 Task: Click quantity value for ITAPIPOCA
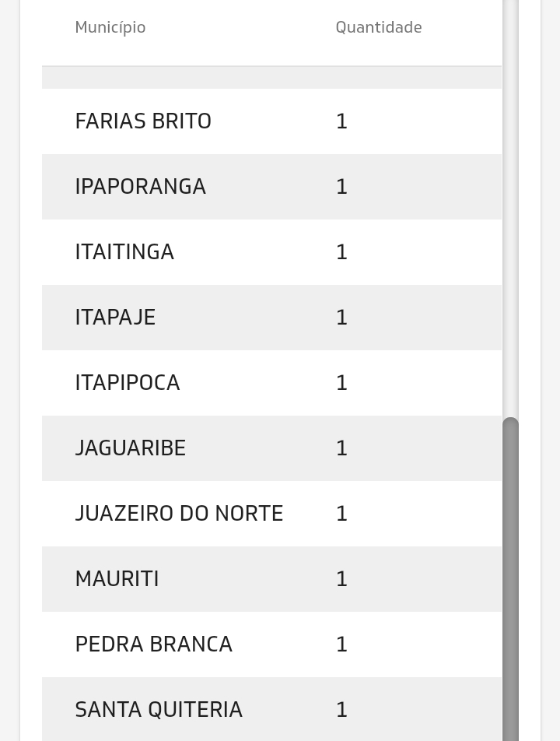pyautogui.click(x=341, y=383)
